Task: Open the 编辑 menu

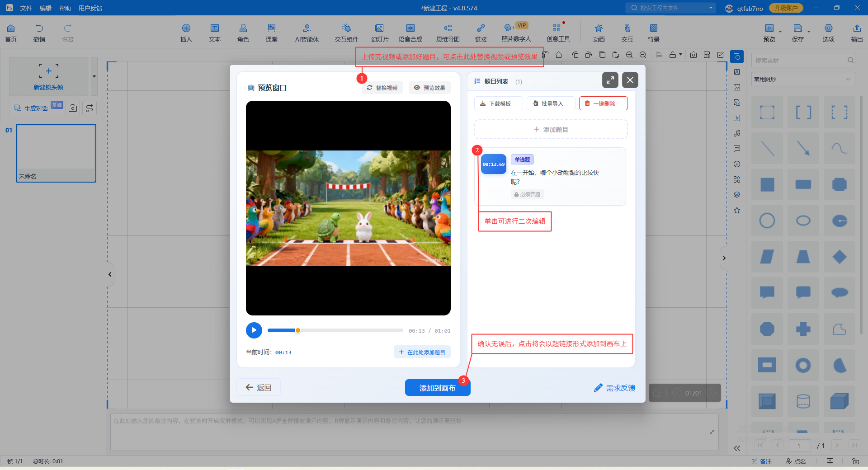Action: (45, 8)
